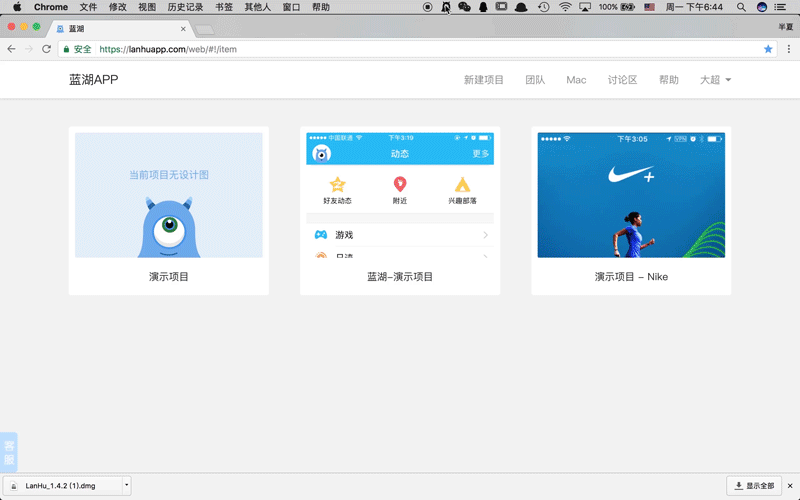Open Time Machine menu bar icon
This screenshot has height=500, width=800.
[x=544, y=7]
